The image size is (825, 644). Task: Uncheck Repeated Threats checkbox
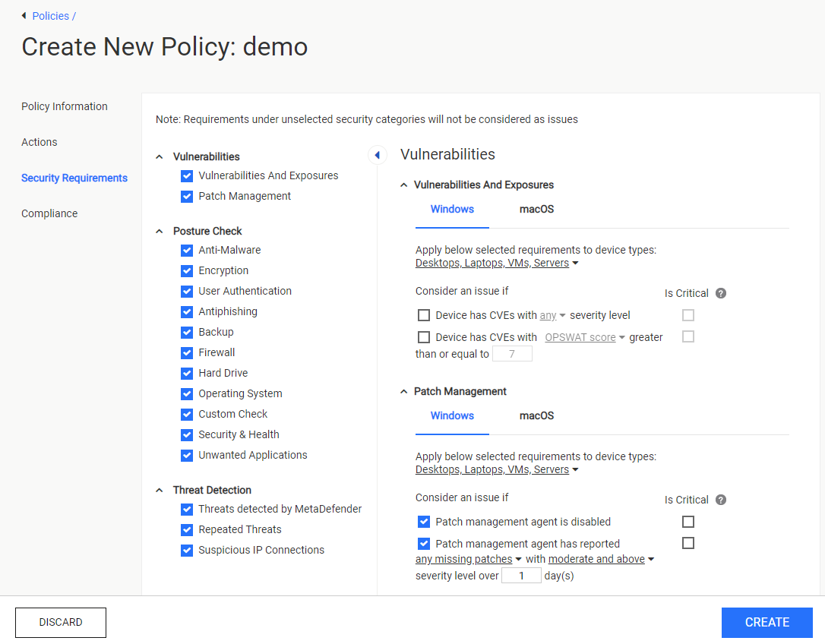click(187, 530)
